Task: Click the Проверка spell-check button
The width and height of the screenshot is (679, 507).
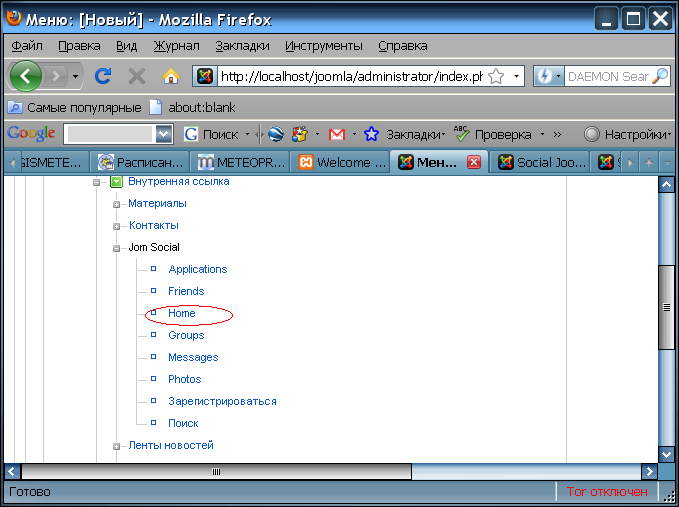Action: (x=493, y=134)
